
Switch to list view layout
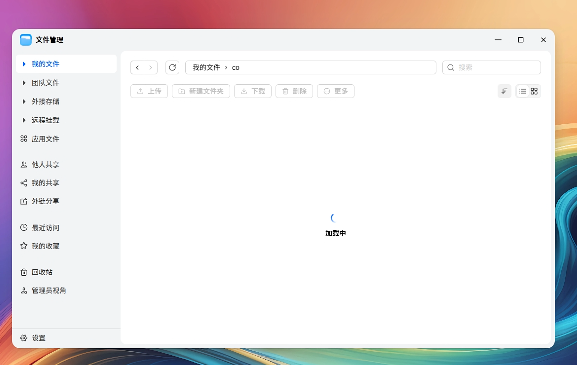pos(523,91)
